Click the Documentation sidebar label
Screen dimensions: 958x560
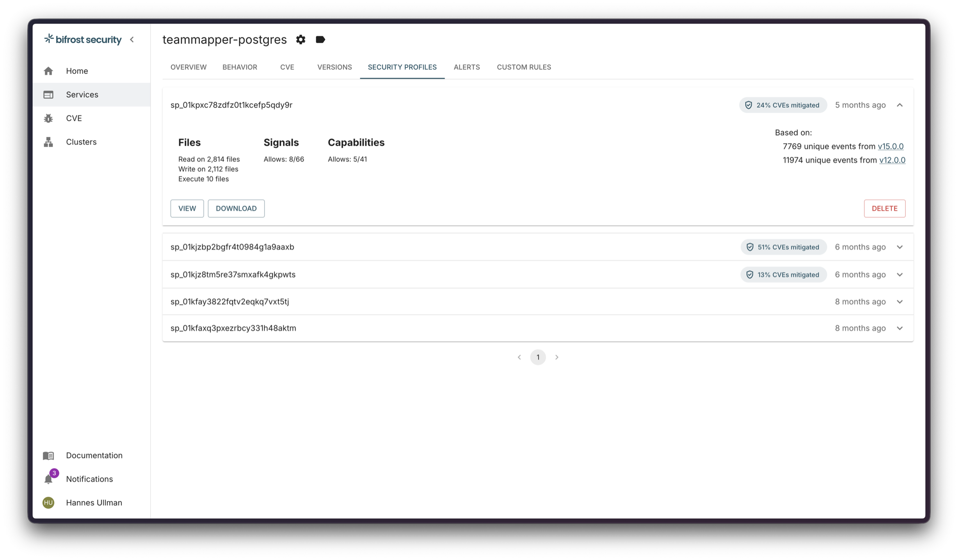pyautogui.click(x=94, y=456)
